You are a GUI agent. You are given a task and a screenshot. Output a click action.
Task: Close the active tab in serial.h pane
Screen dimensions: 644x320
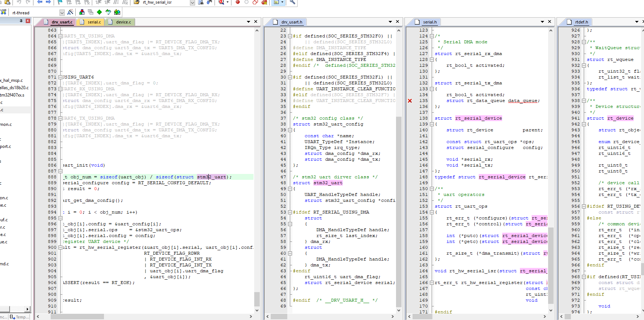(x=549, y=22)
